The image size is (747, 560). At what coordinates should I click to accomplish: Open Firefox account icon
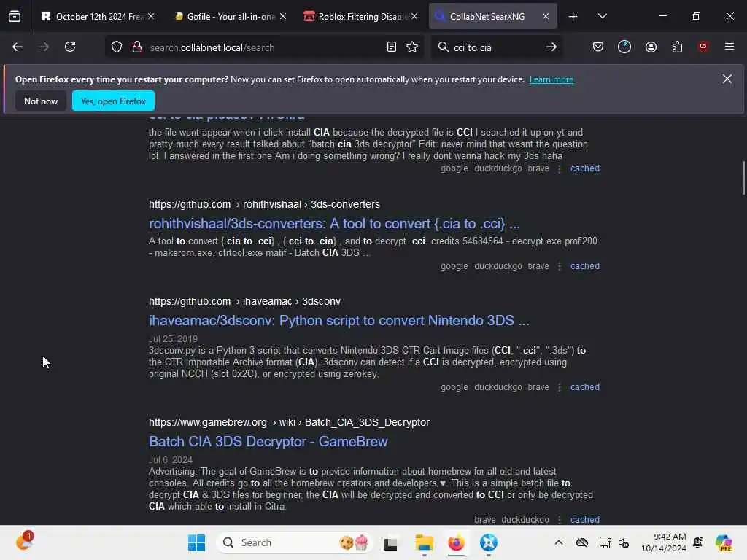(x=651, y=47)
